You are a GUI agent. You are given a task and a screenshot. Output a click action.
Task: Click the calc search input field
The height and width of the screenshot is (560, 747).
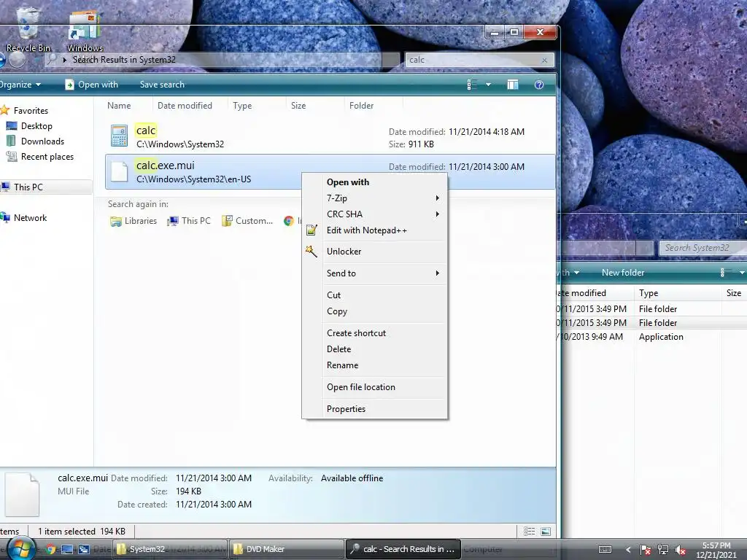[x=472, y=60]
